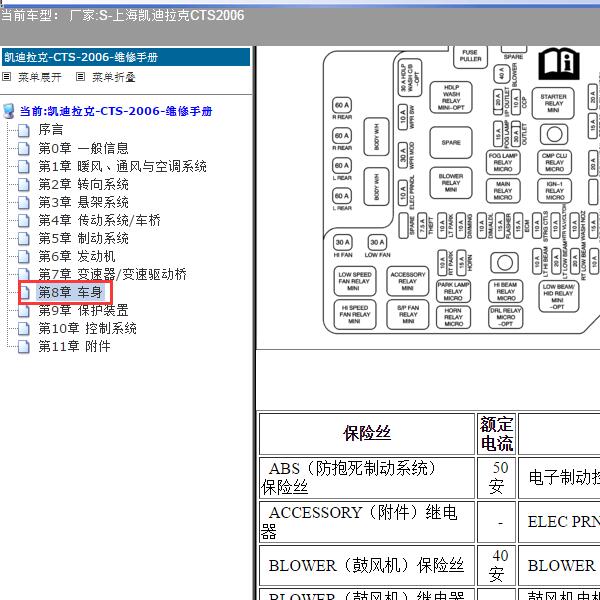Image resolution: width=600 pixels, height=600 pixels.
Task: Click the ACCESSORY RELAY MINI box in diagram
Action: (x=408, y=282)
